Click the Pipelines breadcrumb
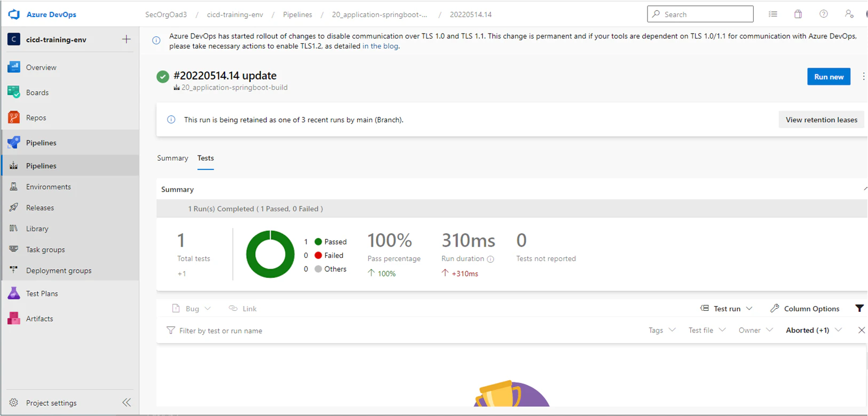868x416 pixels. tap(297, 14)
